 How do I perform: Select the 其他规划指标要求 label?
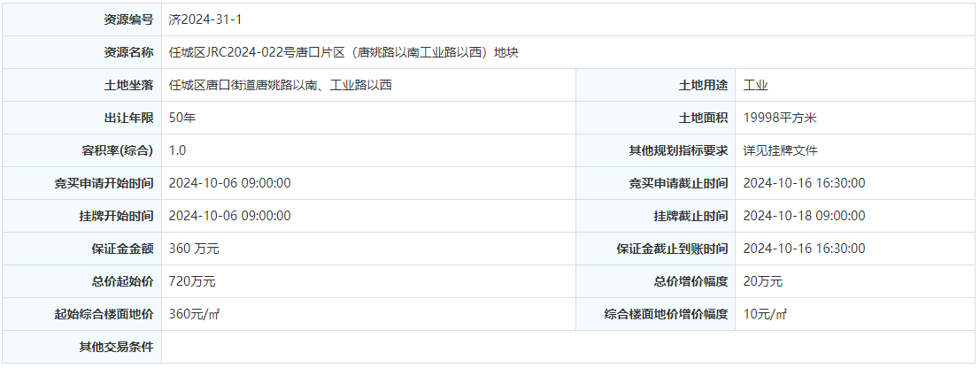(x=678, y=150)
